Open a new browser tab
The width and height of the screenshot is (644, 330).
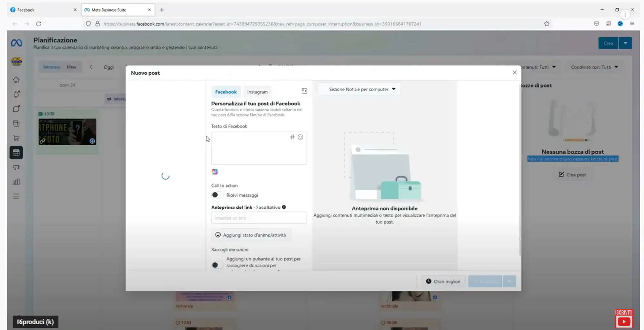pyautogui.click(x=162, y=10)
